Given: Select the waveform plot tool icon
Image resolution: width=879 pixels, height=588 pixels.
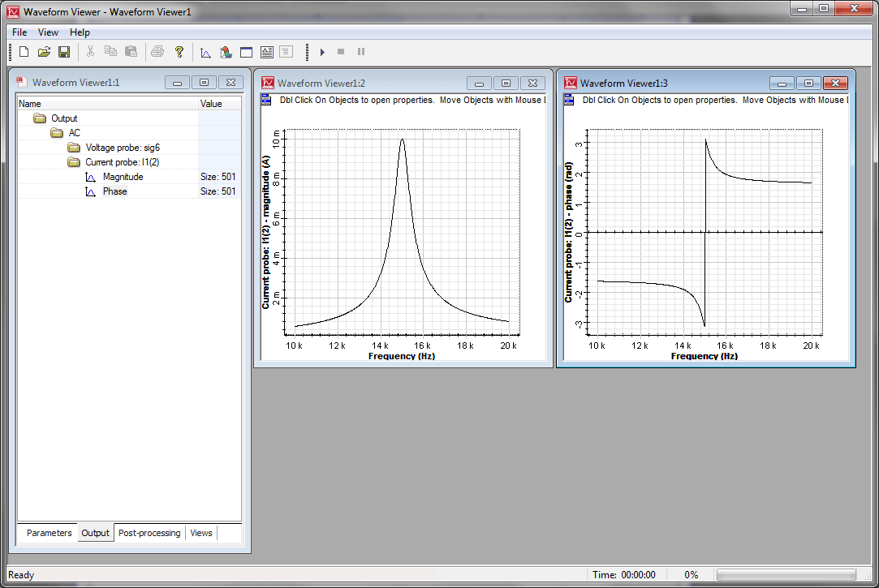Looking at the screenshot, I should click(205, 51).
